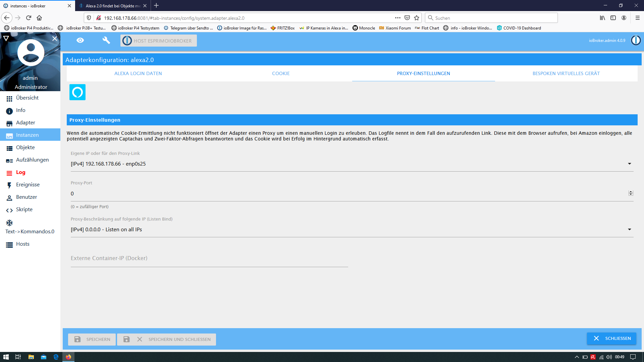The image size is (644, 362).
Task: Collapse sidebar menu triangle icon
Action: [x=6, y=39]
